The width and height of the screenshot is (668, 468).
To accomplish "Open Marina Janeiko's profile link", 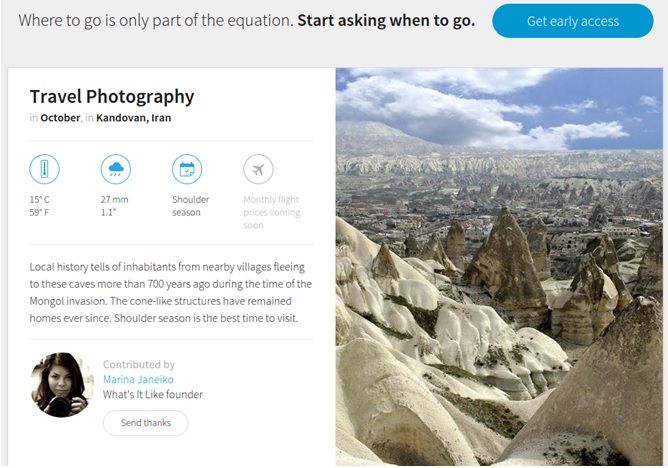I will (139, 380).
